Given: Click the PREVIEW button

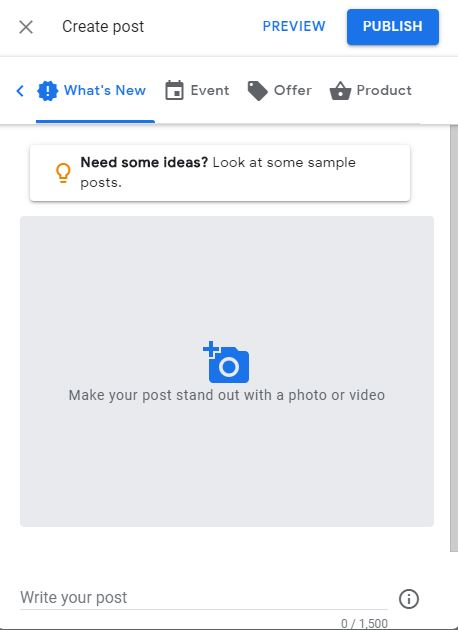Looking at the screenshot, I should (x=294, y=27).
